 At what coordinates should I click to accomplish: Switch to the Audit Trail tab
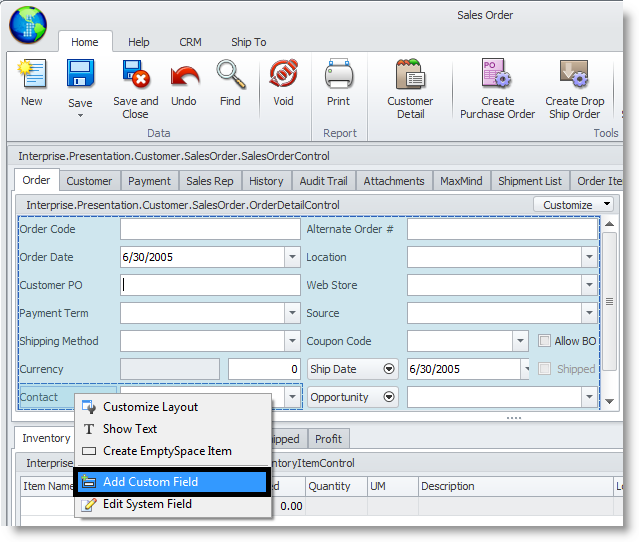(x=323, y=181)
